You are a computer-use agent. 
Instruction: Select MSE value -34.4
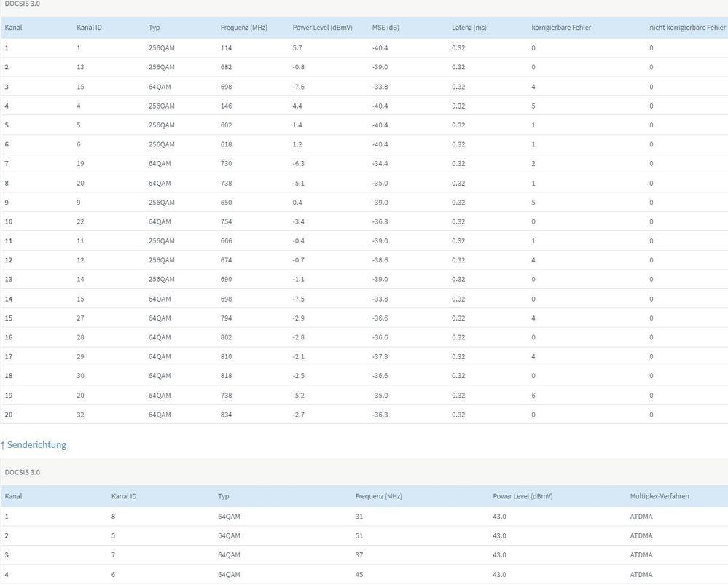point(380,163)
